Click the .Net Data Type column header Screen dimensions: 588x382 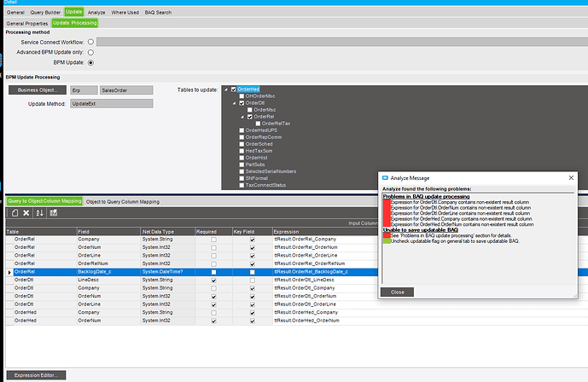click(x=167, y=232)
